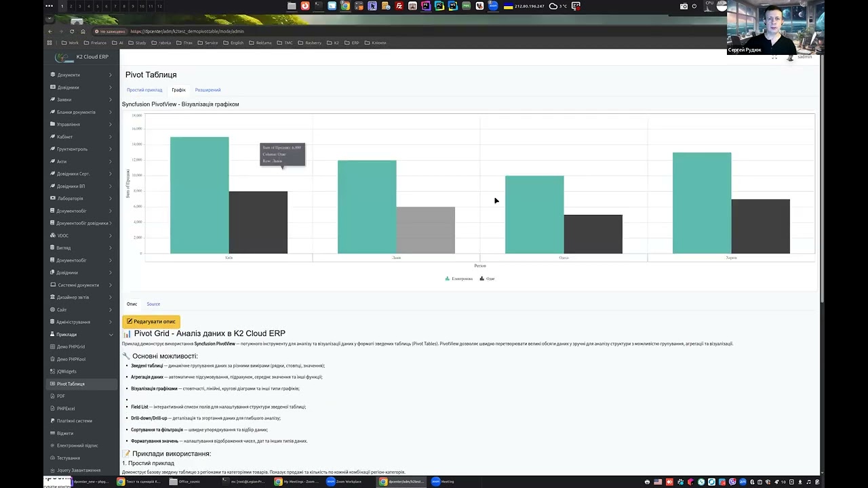Click the PDF file icon in sidebar
The image size is (868, 488).
53,396
